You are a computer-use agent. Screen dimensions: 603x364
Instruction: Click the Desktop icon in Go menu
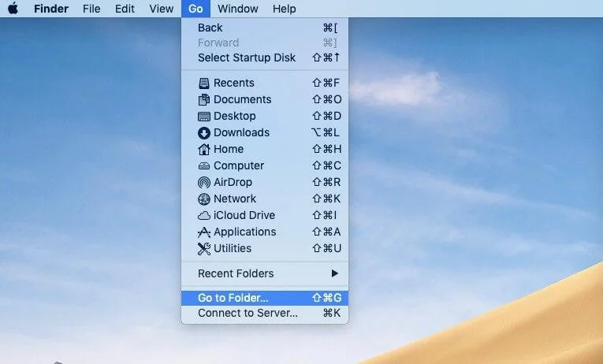[204, 116]
